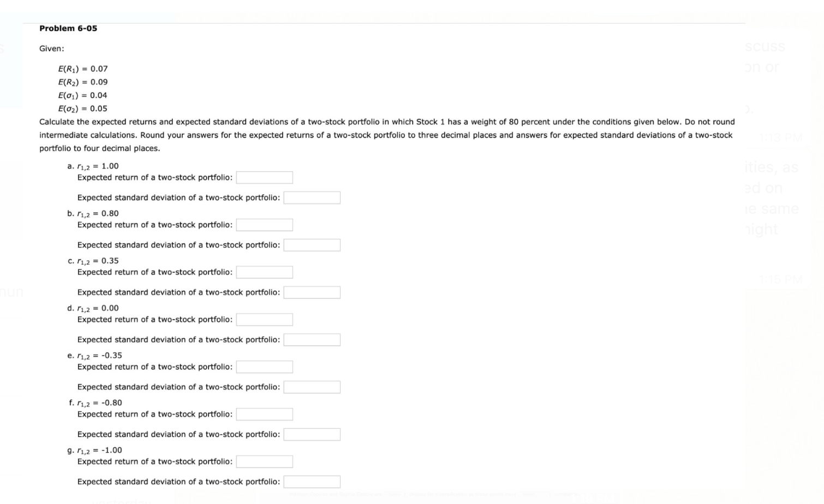Click the correlation text r1,2 = 0.00
The height and width of the screenshot is (504, 824).
tap(98, 309)
